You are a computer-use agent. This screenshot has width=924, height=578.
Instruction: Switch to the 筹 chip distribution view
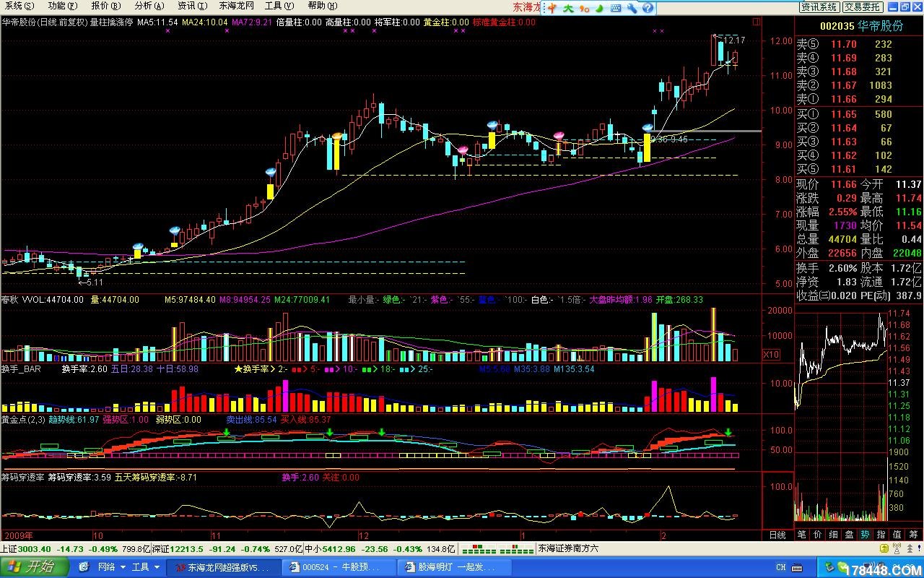pyautogui.click(x=914, y=535)
